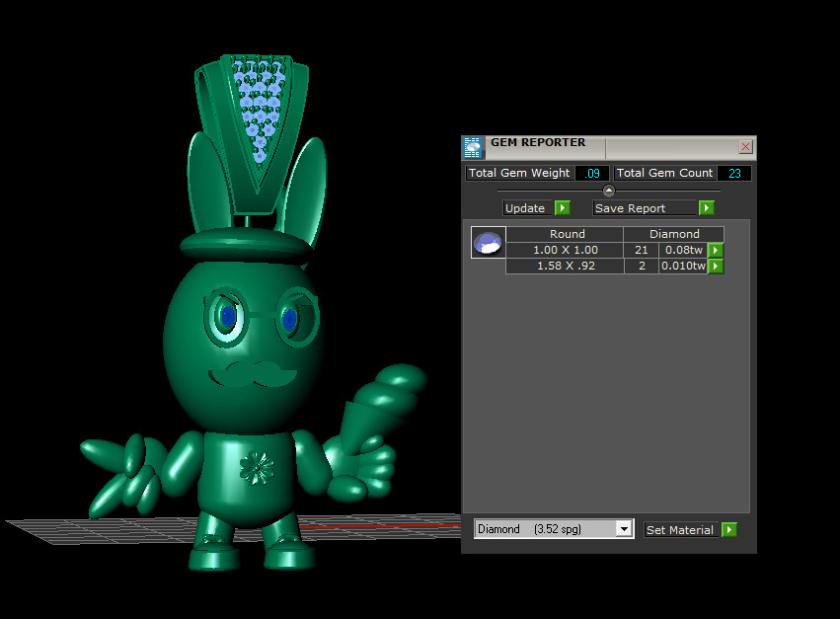The image size is (840, 619).
Task: Click the green arrow on the 1.00 X 1.00 row
Action: click(x=716, y=251)
